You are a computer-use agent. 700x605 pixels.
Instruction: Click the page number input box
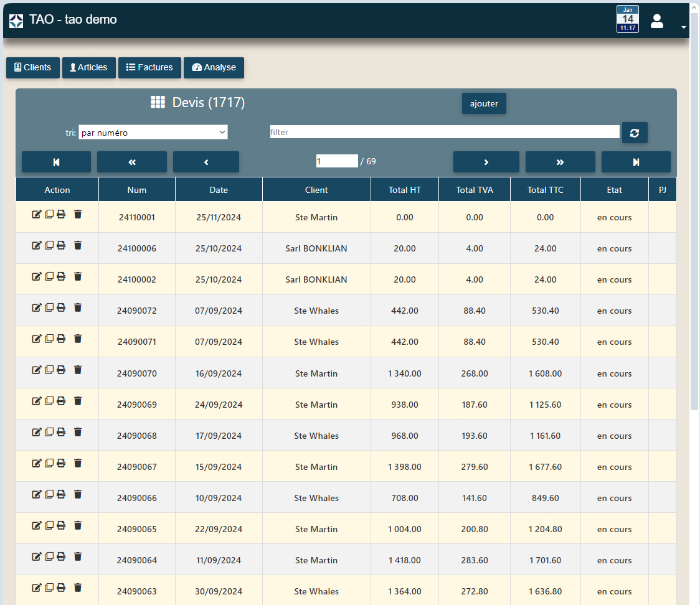point(336,161)
